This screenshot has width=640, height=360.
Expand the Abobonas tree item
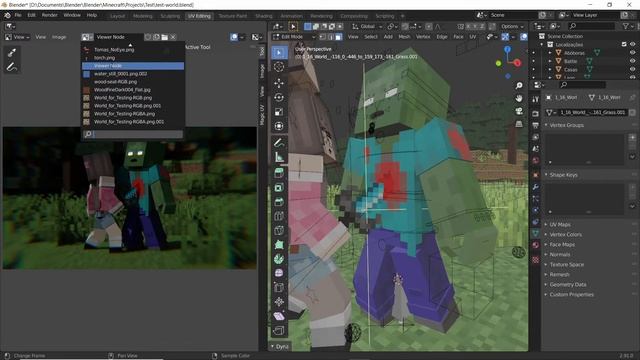550,53
